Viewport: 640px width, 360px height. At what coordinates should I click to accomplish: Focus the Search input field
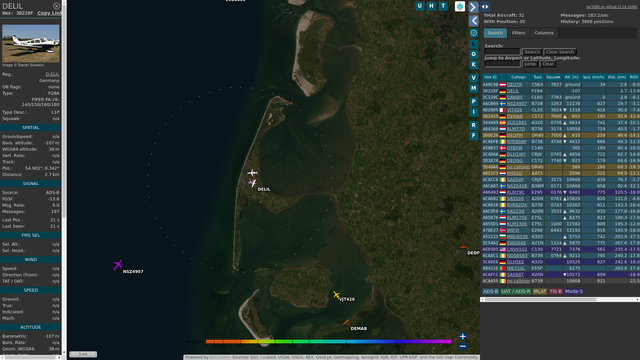[x=502, y=52]
